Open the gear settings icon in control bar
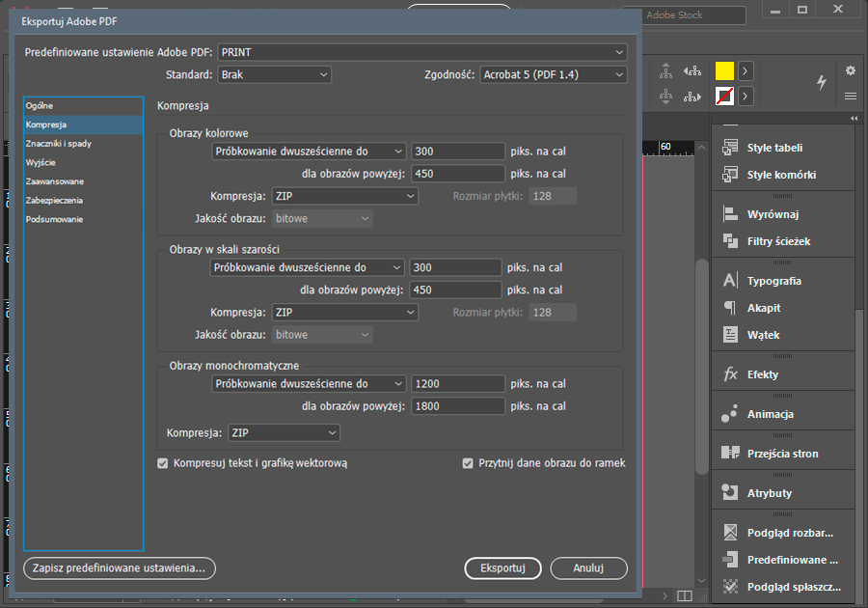The height and width of the screenshot is (608, 868). 851,70
